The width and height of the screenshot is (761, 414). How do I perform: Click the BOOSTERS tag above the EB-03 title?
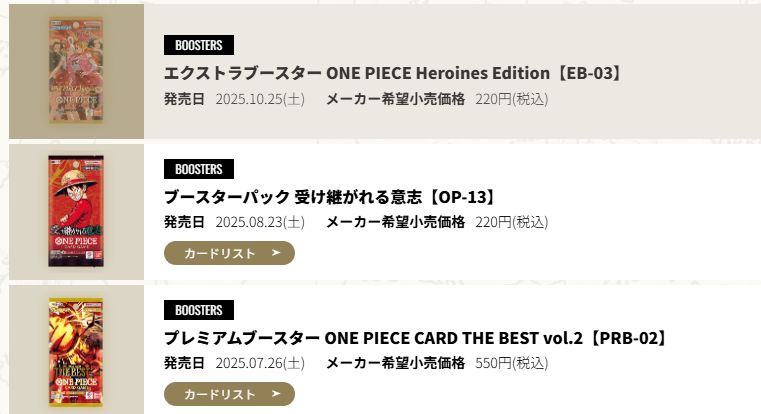199,45
